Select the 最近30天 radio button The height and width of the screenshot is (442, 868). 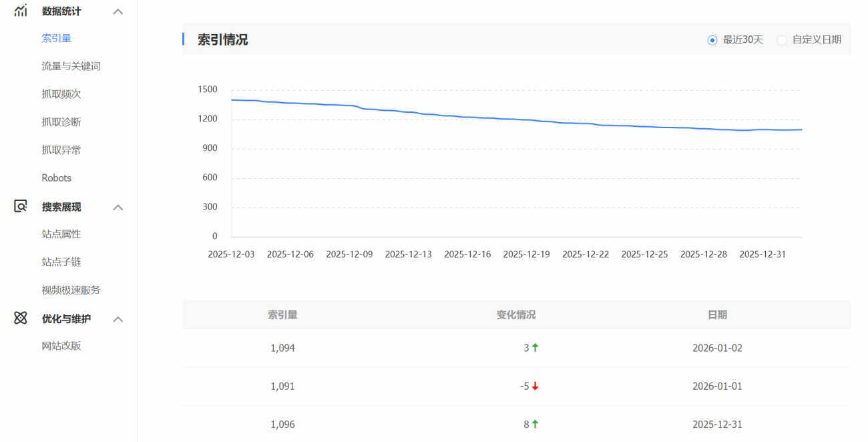click(712, 40)
